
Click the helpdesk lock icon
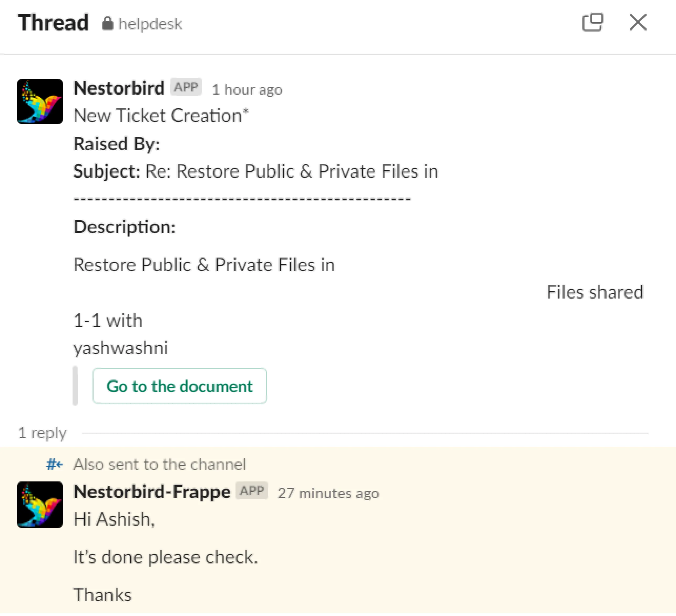pyautogui.click(x=107, y=23)
